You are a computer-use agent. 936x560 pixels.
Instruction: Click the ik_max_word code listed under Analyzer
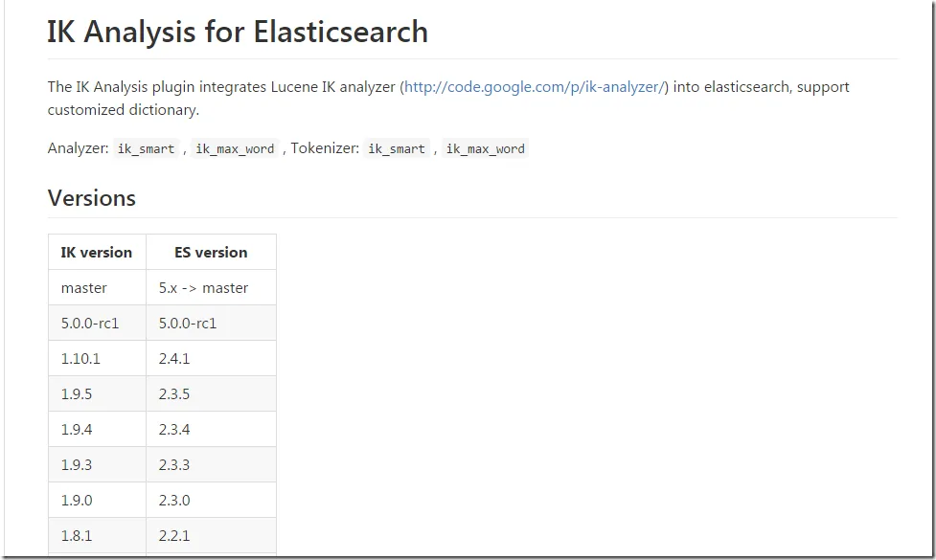pyautogui.click(x=235, y=149)
